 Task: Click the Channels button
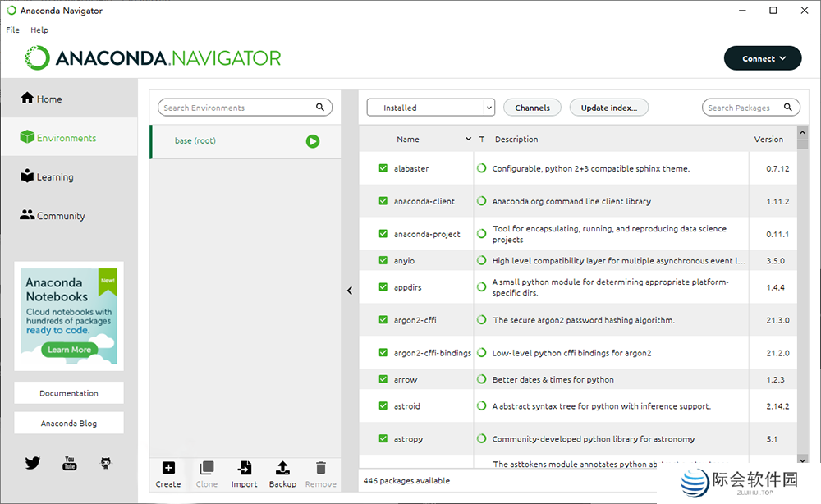tap(532, 108)
